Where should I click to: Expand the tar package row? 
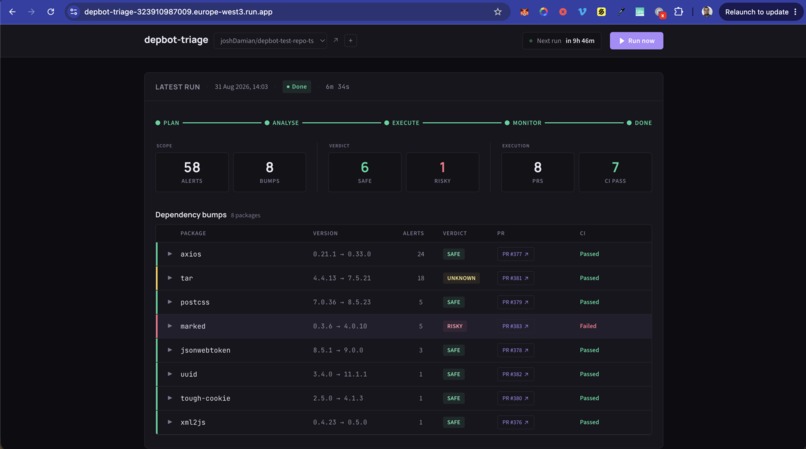[170, 278]
